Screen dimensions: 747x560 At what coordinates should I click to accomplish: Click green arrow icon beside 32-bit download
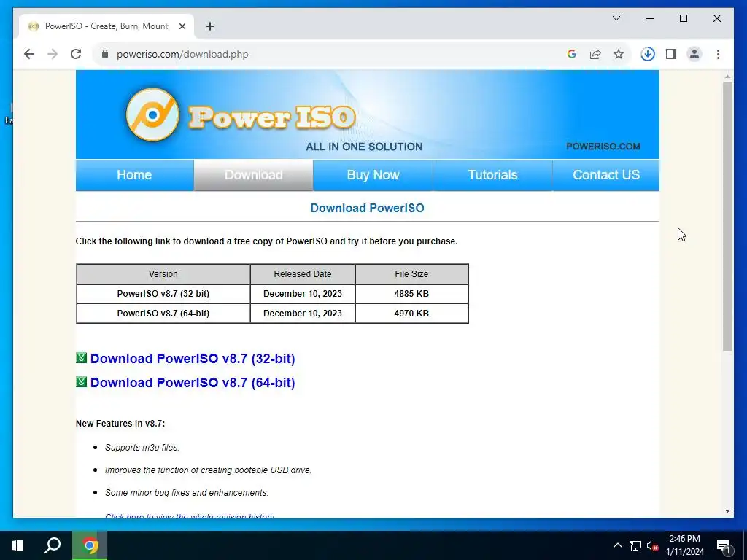[81, 357]
